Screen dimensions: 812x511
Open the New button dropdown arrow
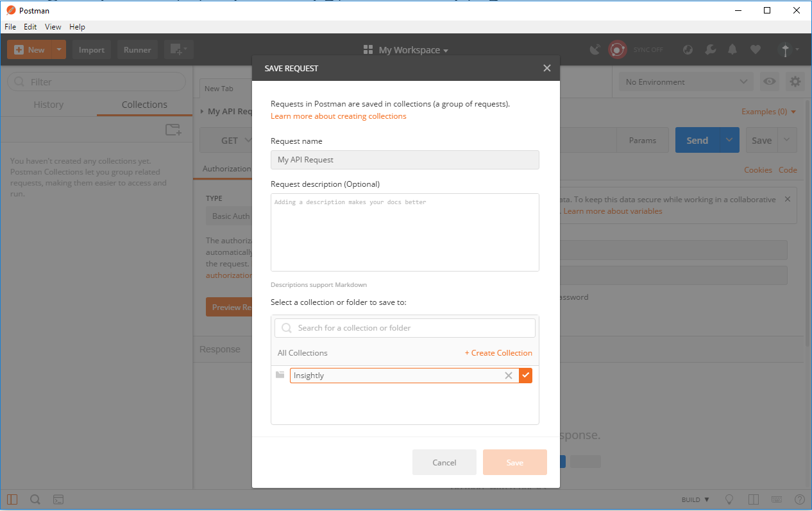click(x=59, y=49)
